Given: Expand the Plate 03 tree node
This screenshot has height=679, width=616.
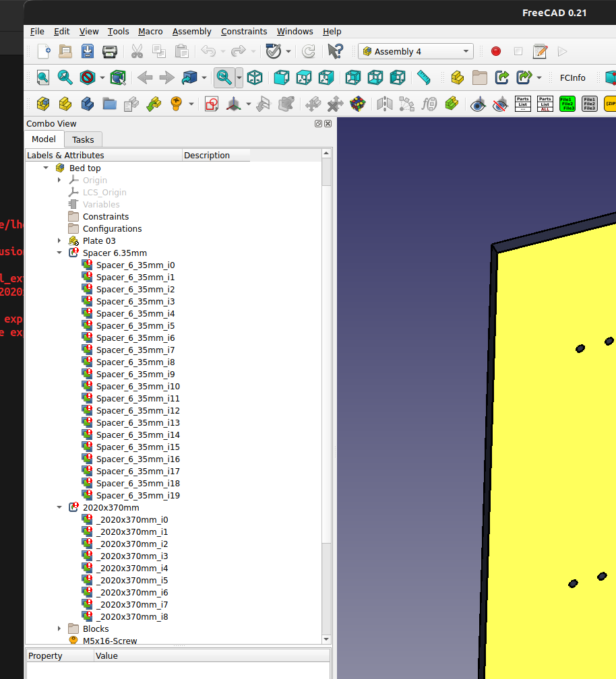Looking at the screenshot, I should 59,240.
